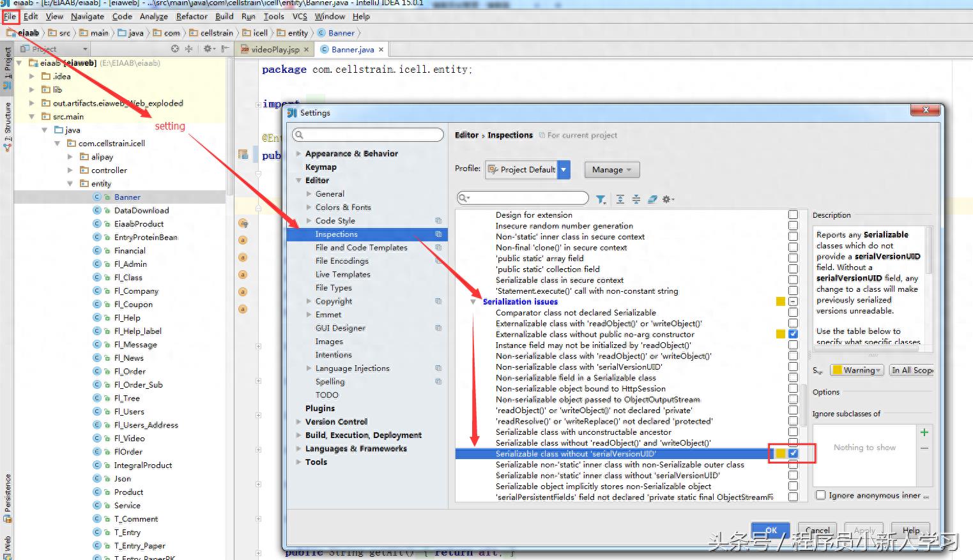Click the Help button in Settings
This screenshot has height=560, width=973.
[x=911, y=531]
